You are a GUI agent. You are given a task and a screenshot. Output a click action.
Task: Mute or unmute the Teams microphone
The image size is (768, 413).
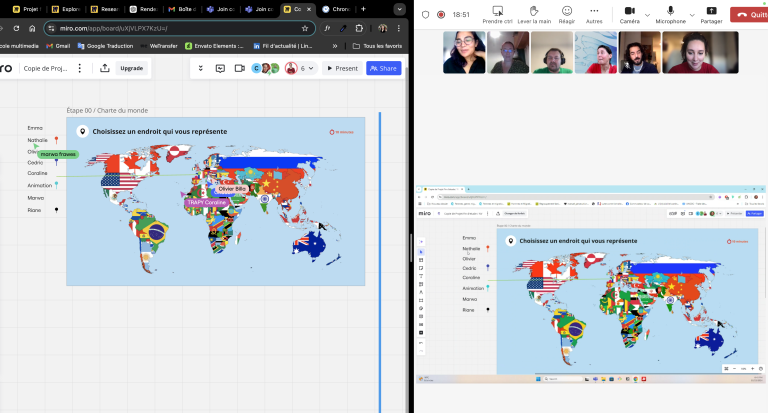[x=670, y=10]
